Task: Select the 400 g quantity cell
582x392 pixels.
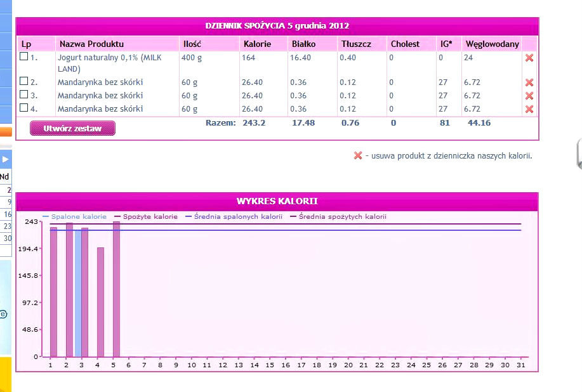Action: click(192, 58)
